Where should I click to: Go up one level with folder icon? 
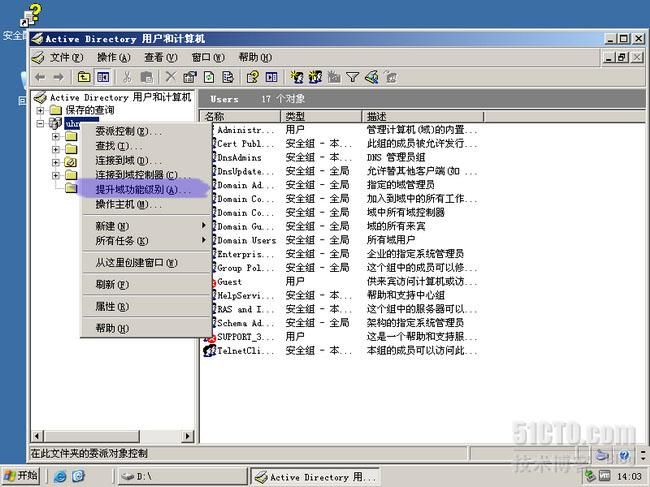84,77
